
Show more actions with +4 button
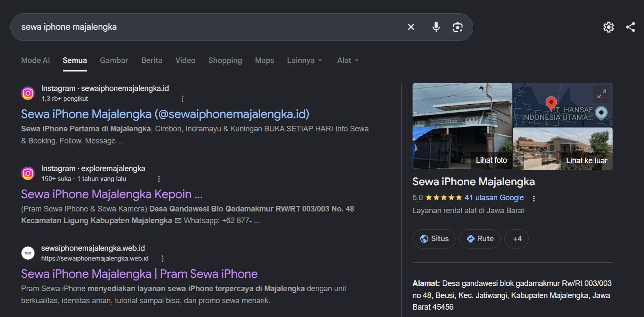point(516,239)
